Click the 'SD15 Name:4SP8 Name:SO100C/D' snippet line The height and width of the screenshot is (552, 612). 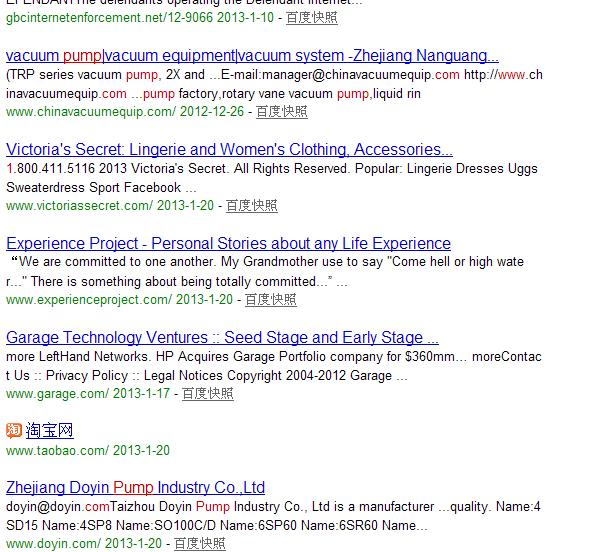(217, 525)
